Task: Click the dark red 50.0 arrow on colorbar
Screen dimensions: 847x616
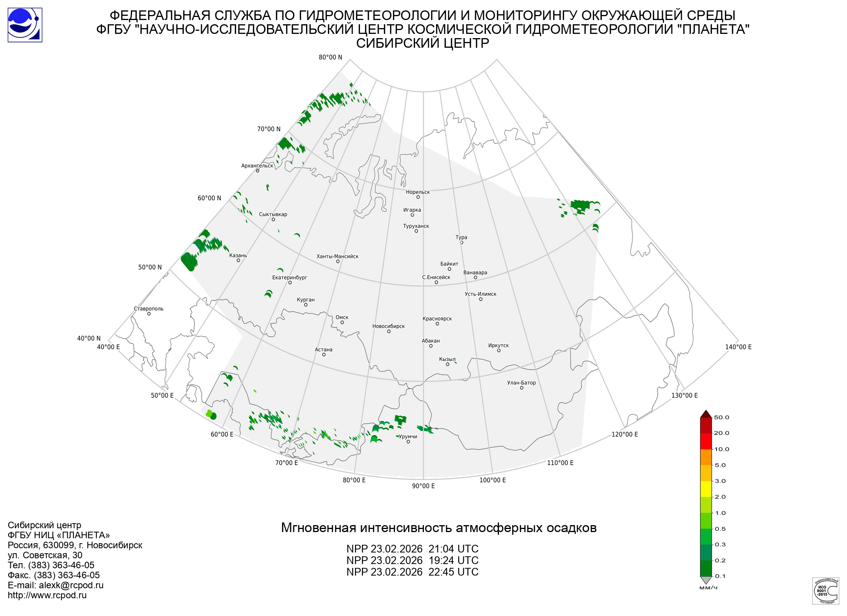Action: coord(706,414)
